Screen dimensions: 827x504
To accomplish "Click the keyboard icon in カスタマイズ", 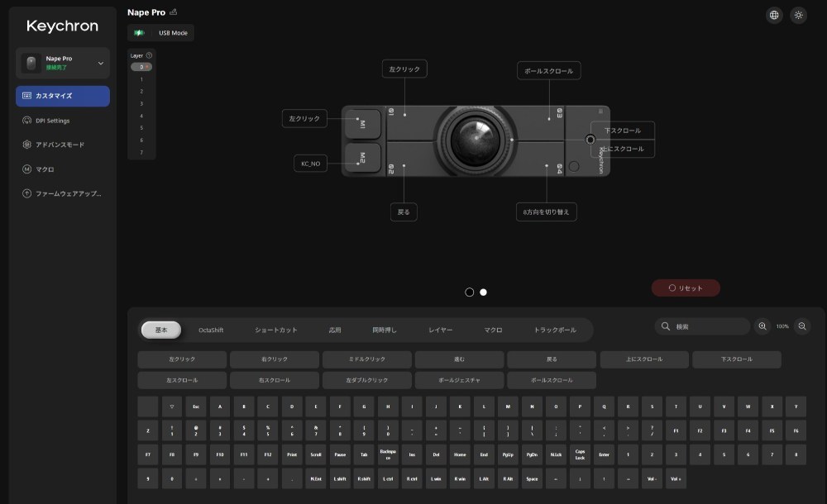I will click(x=27, y=95).
